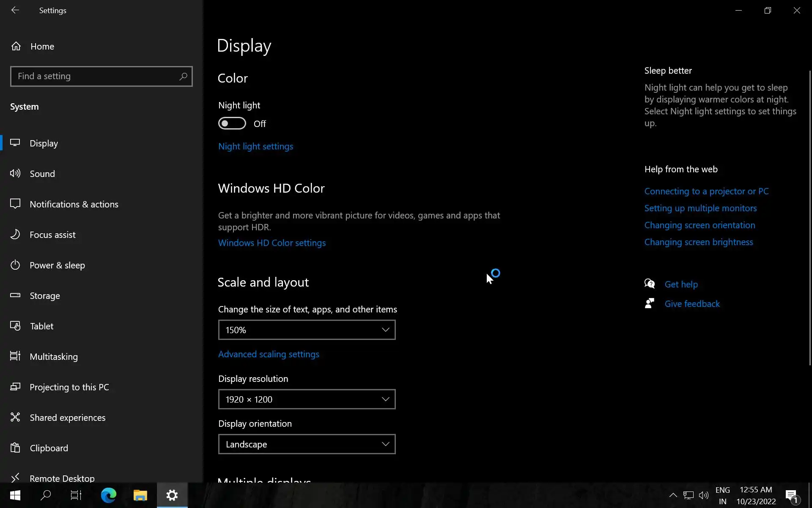Image resolution: width=812 pixels, height=508 pixels.
Task: Click the Home icon in the sidebar
Action: (x=16, y=46)
